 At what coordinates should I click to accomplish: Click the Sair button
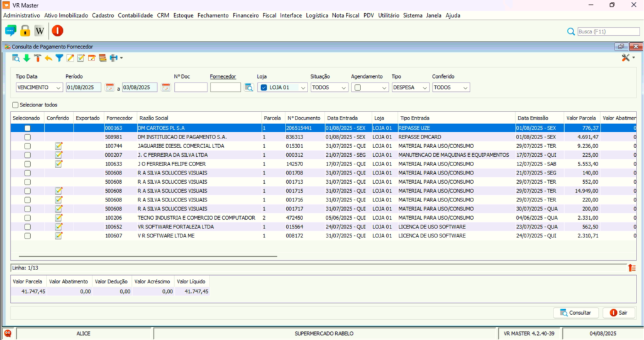pyautogui.click(x=619, y=313)
